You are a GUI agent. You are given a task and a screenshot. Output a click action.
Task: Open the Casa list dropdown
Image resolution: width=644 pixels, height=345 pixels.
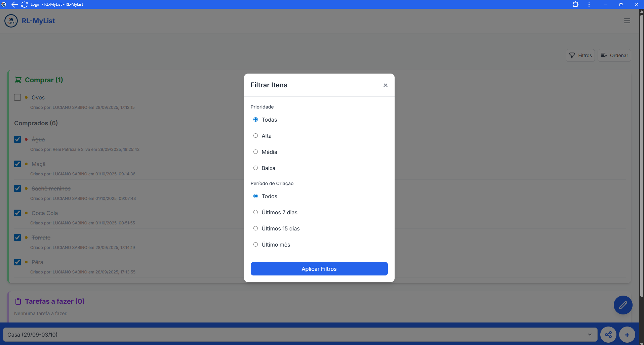299,335
